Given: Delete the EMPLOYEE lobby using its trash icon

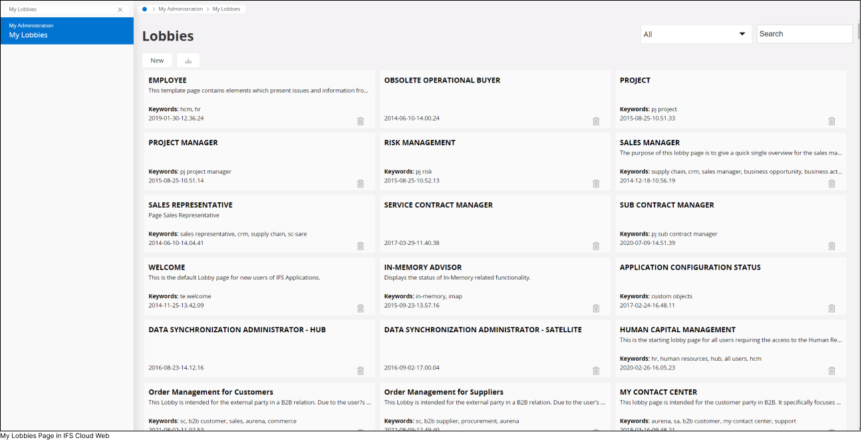Looking at the screenshot, I should pyautogui.click(x=360, y=121).
